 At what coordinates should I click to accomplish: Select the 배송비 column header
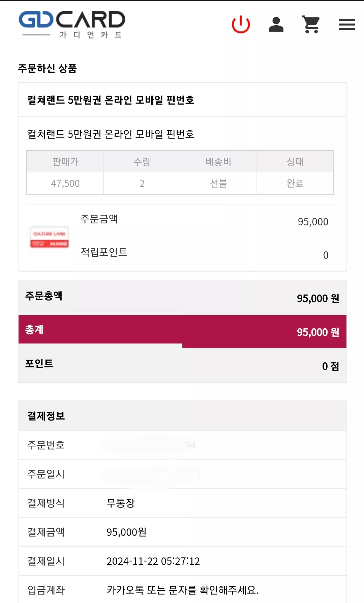(x=218, y=162)
